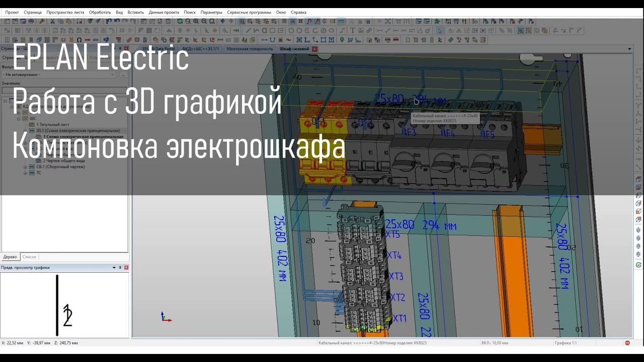
Task: Click "Графика 1:1" in status bar
Action: (x=566, y=343)
